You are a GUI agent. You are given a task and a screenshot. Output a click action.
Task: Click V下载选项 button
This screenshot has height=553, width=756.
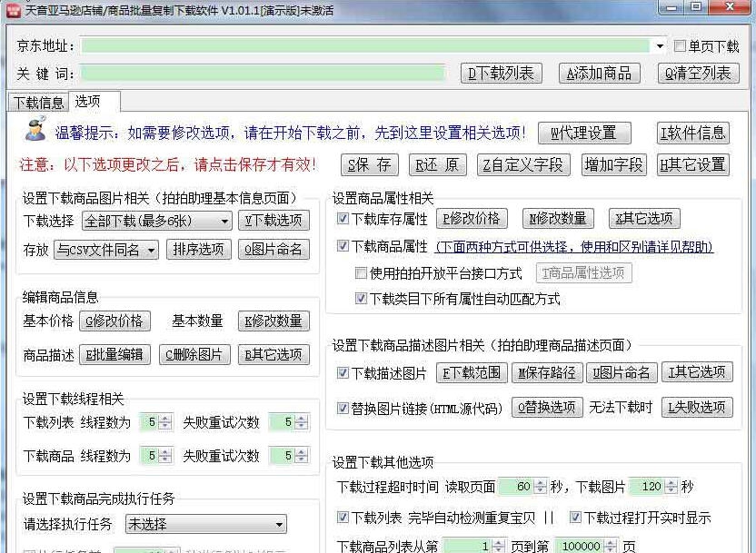click(x=274, y=221)
